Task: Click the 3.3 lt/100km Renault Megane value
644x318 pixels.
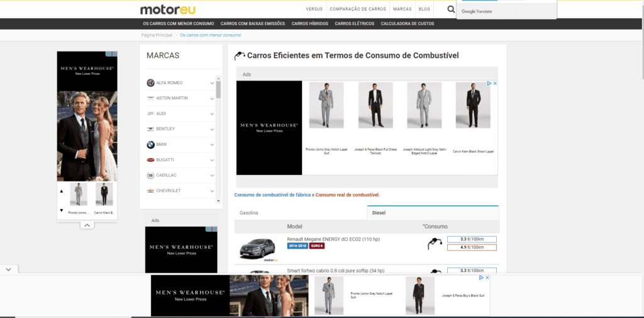Action: tap(472, 239)
